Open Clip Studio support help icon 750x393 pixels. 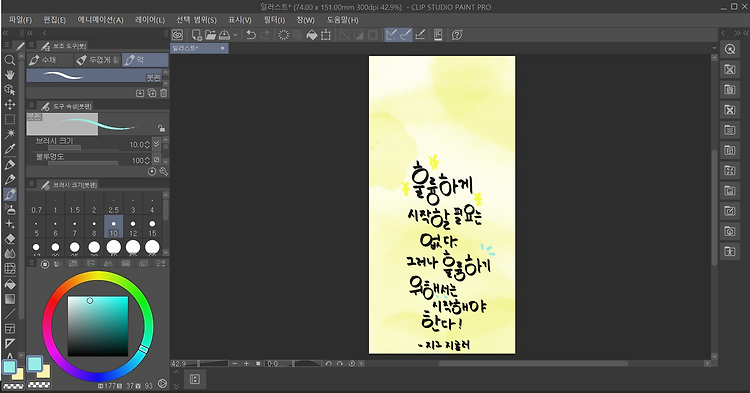(457, 35)
